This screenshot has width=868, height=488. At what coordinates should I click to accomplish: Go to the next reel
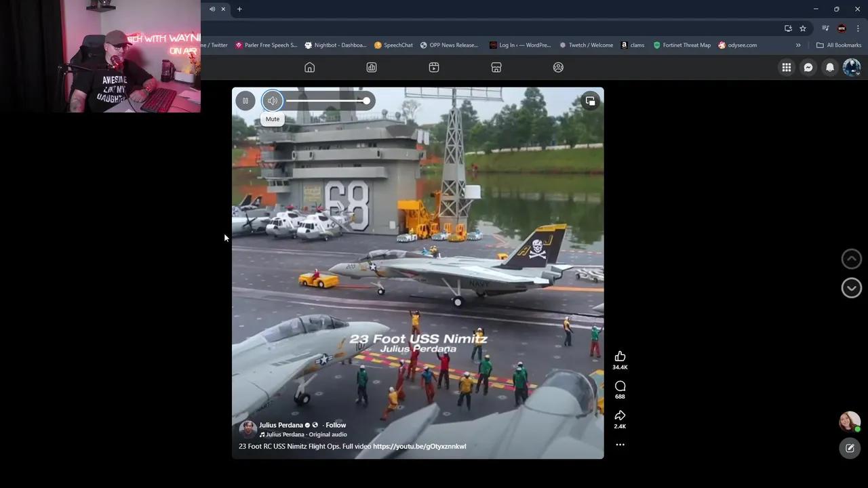[x=851, y=288]
